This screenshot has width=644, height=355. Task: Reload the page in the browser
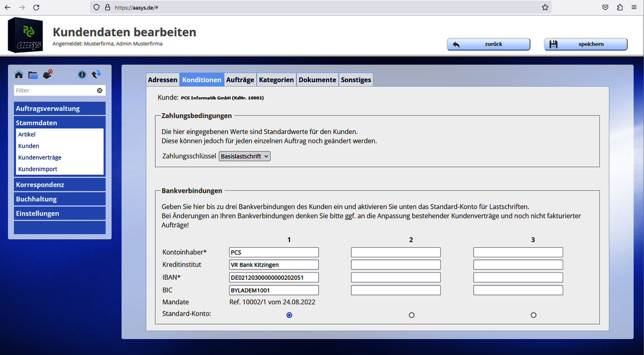pos(36,7)
